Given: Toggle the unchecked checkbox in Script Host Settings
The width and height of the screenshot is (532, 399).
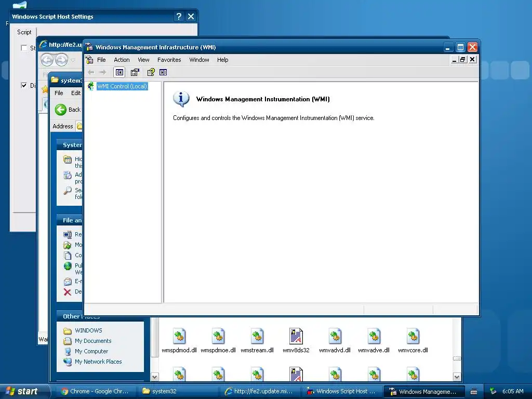Looking at the screenshot, I should (x=24, y=48).
